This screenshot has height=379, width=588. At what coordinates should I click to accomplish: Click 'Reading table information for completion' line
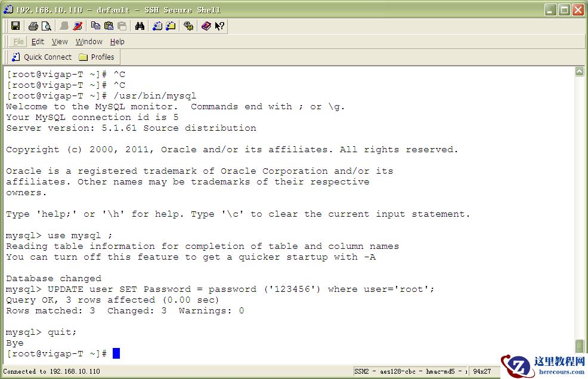(x=203, y=246)
